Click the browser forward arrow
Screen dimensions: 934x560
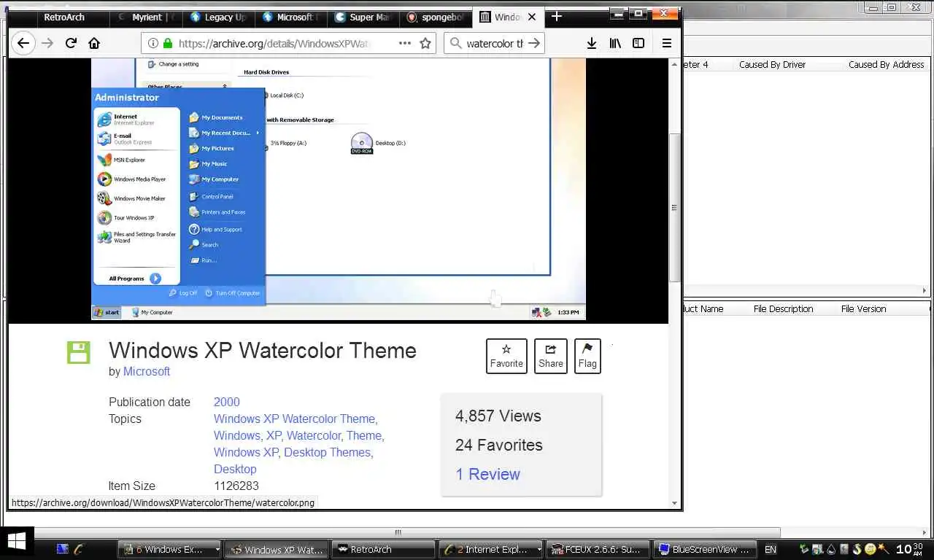pyautogui.click(x=47, y=43)
